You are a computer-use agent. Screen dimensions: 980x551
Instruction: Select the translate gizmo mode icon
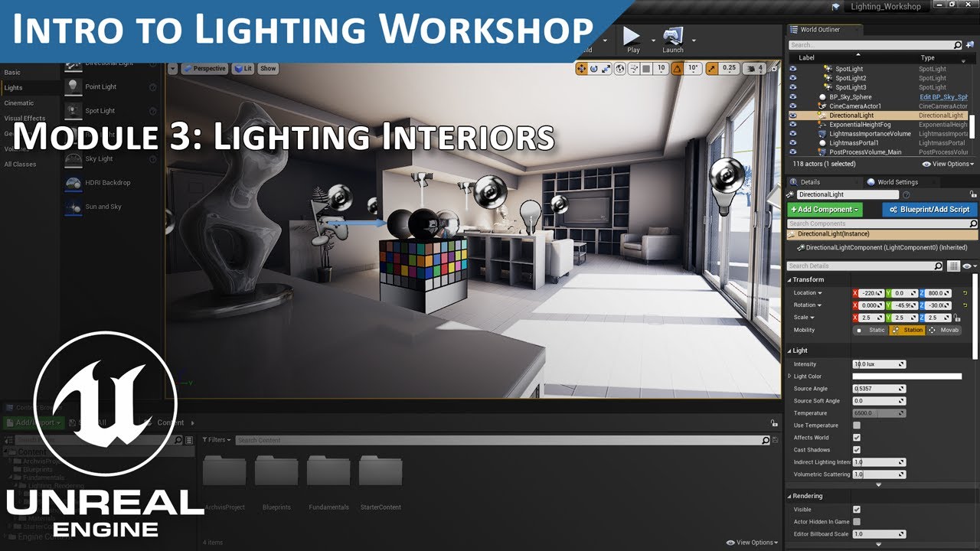click(581, 68)
